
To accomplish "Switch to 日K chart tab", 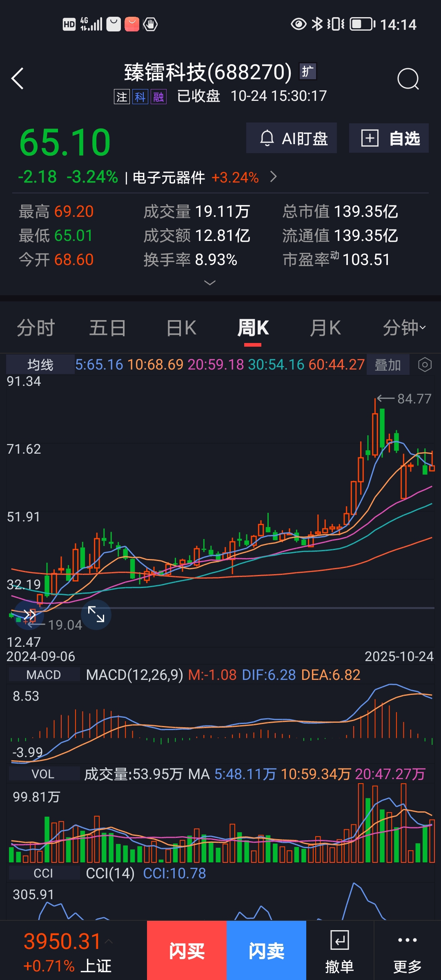I will pyautogui.click(x=181, y=328).
